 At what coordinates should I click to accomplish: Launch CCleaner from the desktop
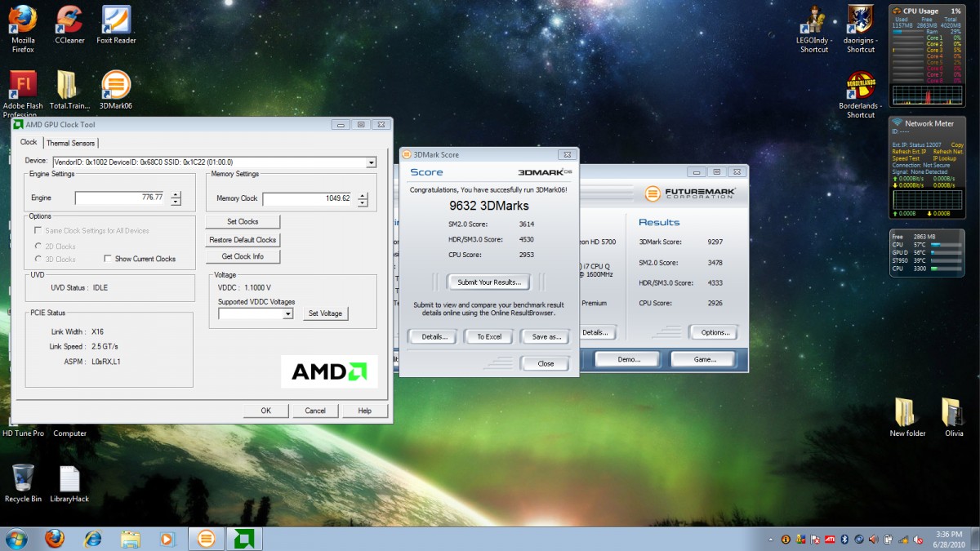pos(69,26)
